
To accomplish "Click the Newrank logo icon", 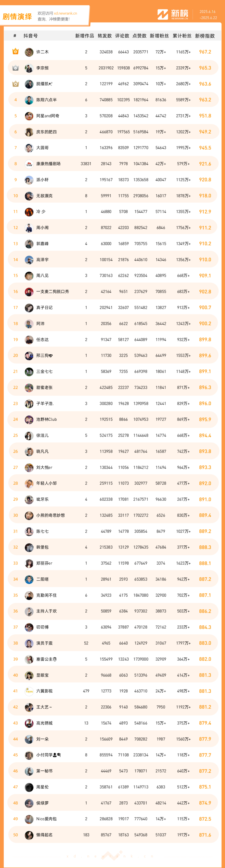I will pyautogui.click(x=163, y=14).
